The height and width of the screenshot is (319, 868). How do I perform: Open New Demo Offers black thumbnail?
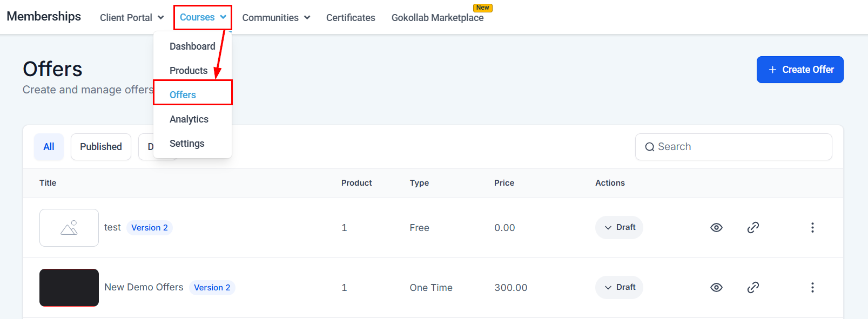point(69,288)
